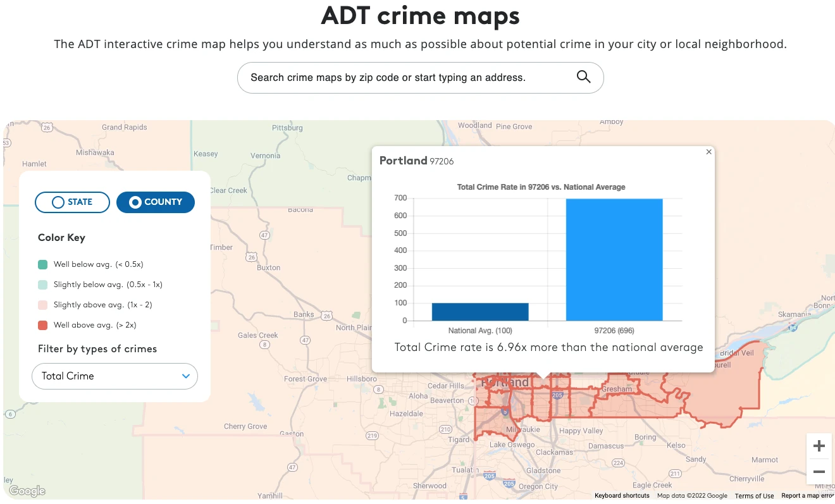The image size is (835, 504).
Task: Open Keyboard shortcuts link
Action: click(x=622, y=496)
